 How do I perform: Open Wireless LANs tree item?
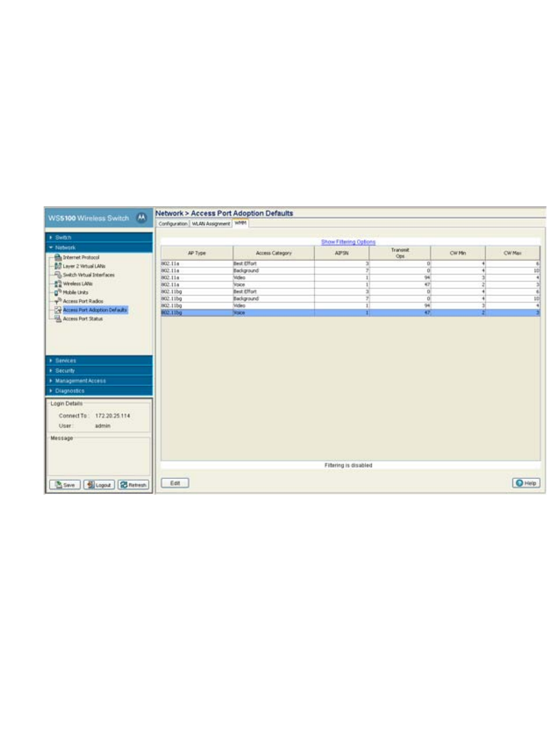(x=78, y=283)
